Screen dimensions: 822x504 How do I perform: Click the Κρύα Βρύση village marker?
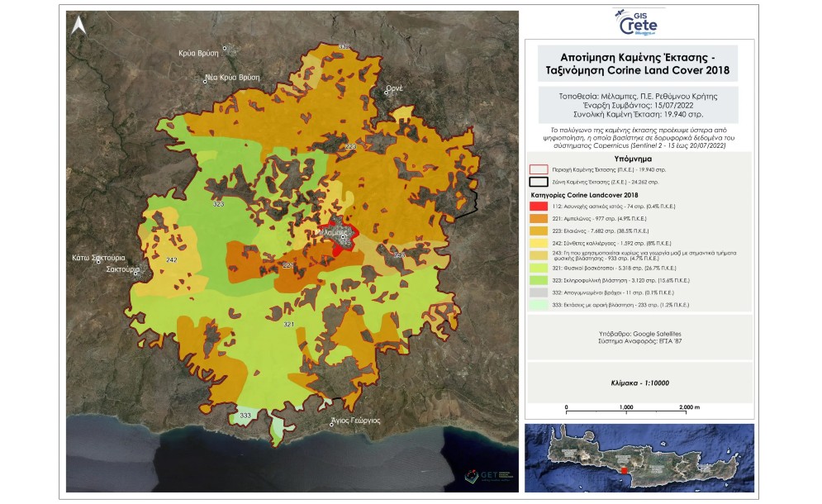(x=224, y=48)
